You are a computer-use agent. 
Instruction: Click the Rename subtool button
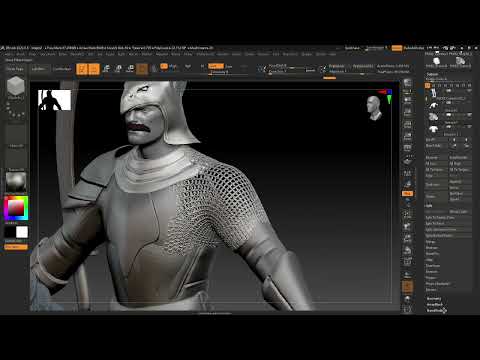tap(436, 157)
